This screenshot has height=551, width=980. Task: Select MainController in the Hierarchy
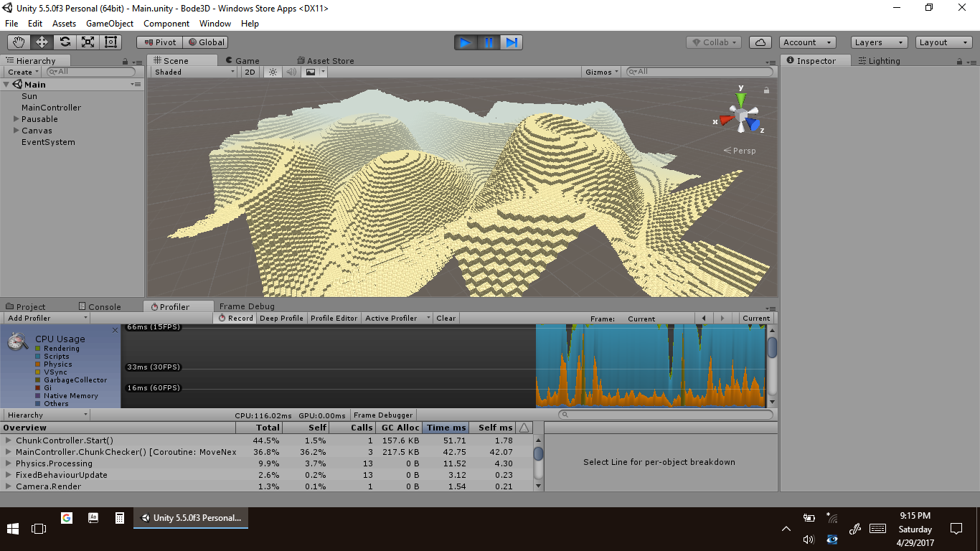point(51,108)
